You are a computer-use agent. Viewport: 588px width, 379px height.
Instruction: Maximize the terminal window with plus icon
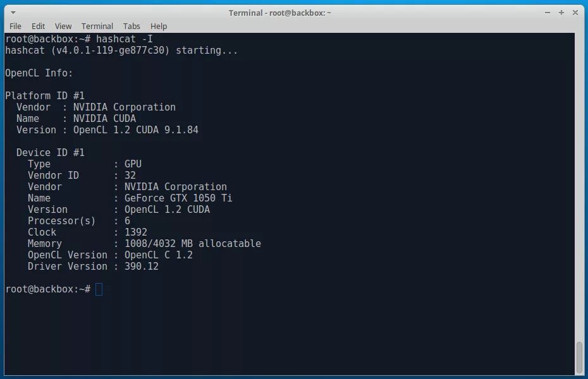click(561, 13)
